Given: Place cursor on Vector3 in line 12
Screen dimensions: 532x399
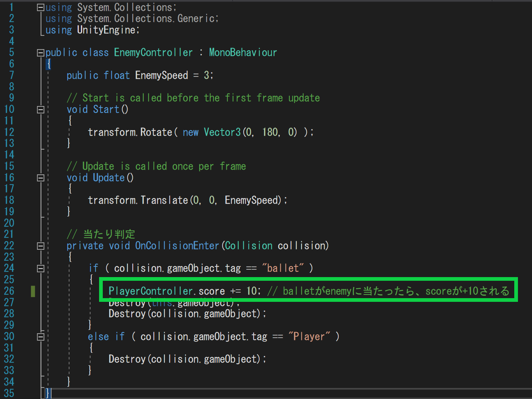Looking at the screenshot, I should [222, 132].
